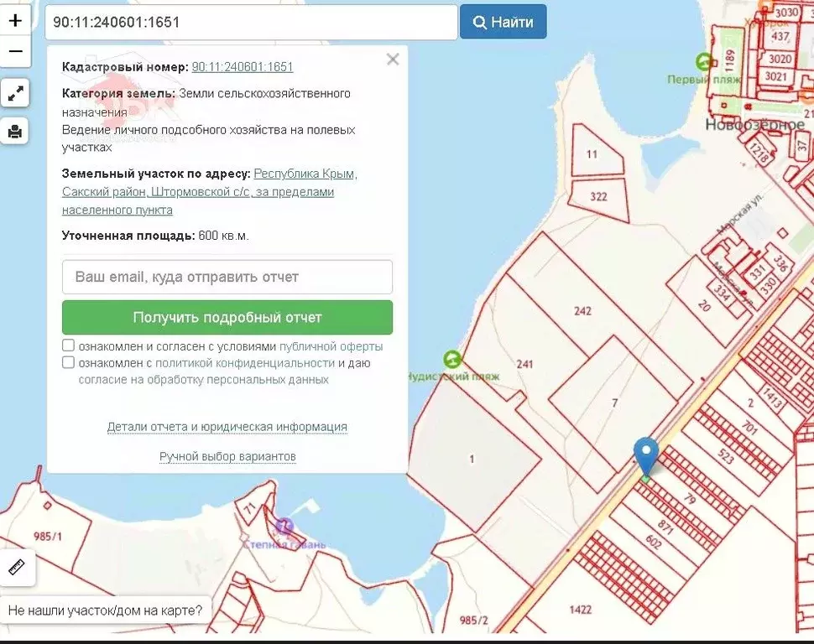
Task: Select parcel 241 on the map
Action: pyautogui.click(x=524, y=364)
